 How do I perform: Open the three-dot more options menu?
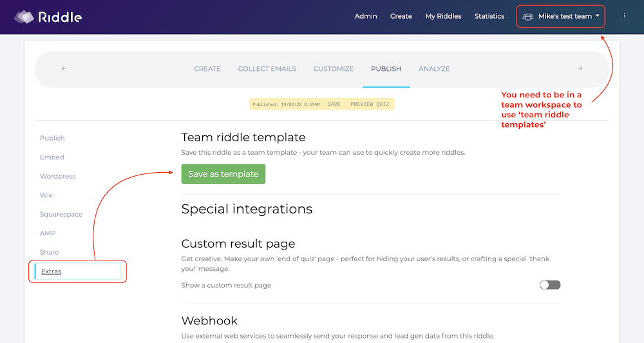625,16
